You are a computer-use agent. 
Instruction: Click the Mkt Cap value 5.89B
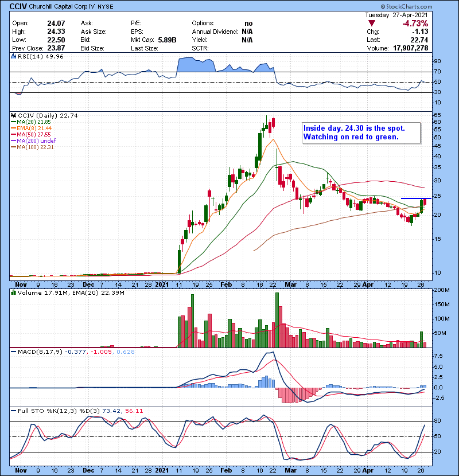167,40
